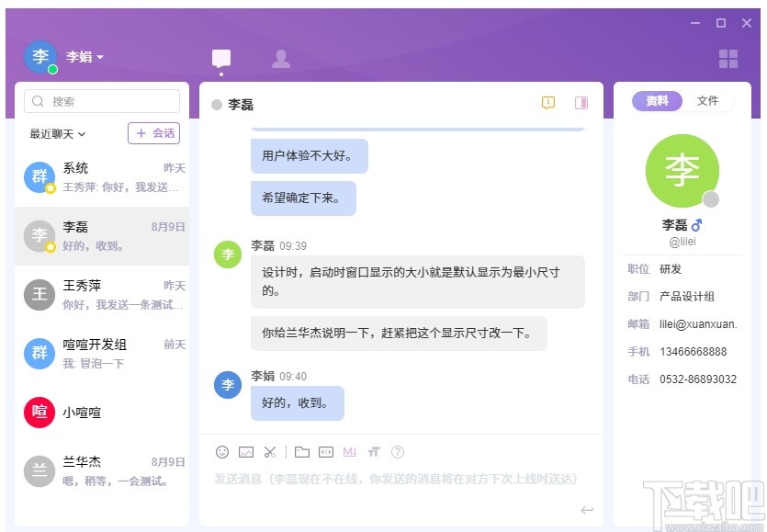This screenshot has width=767, height=532.
Task: Use the screenshot scissors tool
Action: 270,452
